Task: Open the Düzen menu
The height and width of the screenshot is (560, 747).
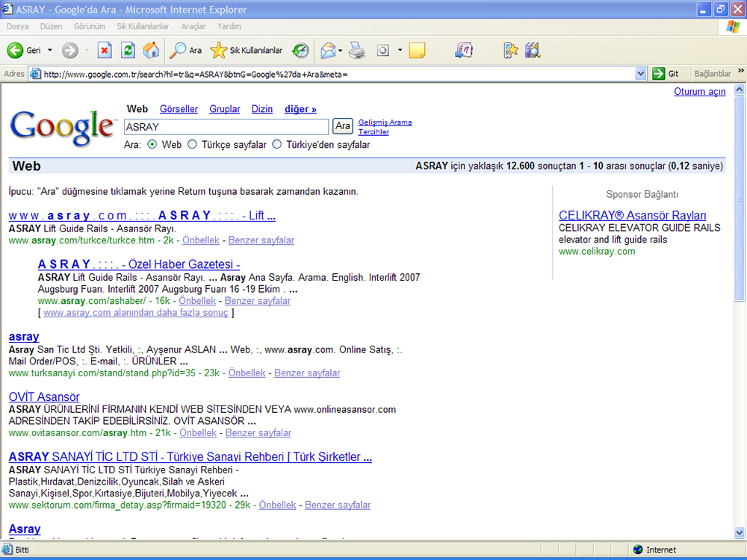Action: pyautogui.click(x=51, y=26)
